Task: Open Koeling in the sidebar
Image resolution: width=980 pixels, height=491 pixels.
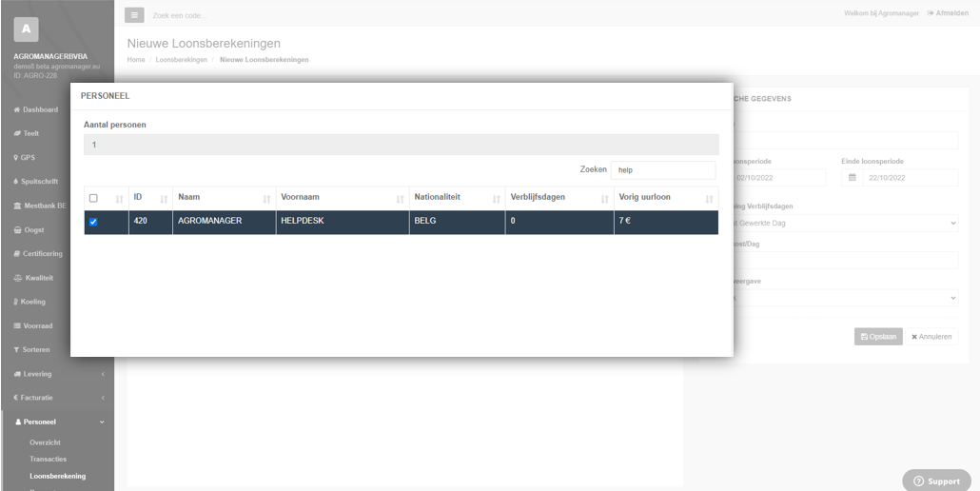Action: [x=29, y=302]
